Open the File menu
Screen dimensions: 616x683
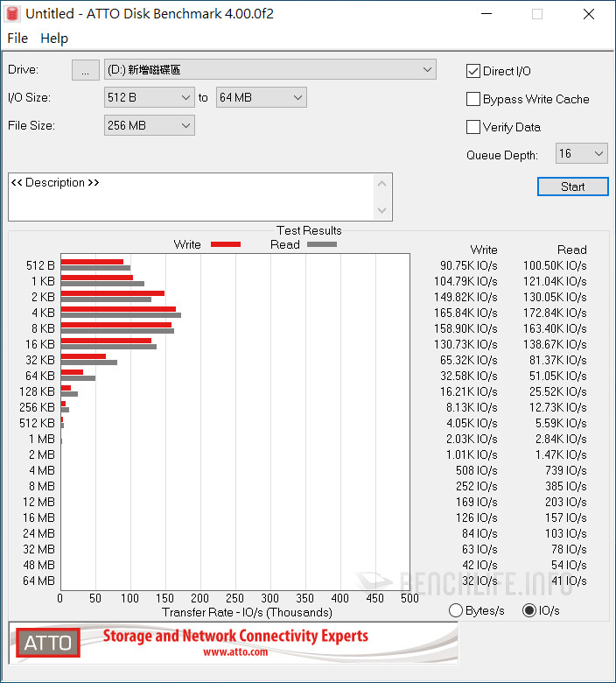pos(17,39)
